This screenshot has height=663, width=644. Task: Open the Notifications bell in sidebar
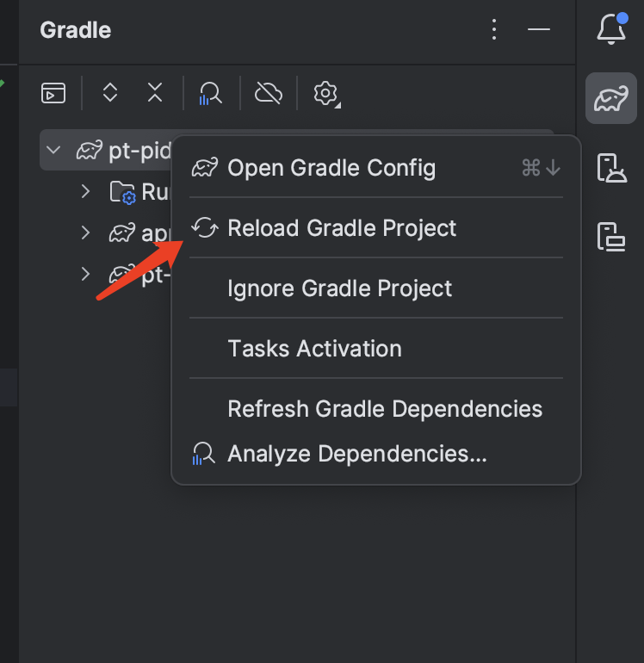coord(610,29)
